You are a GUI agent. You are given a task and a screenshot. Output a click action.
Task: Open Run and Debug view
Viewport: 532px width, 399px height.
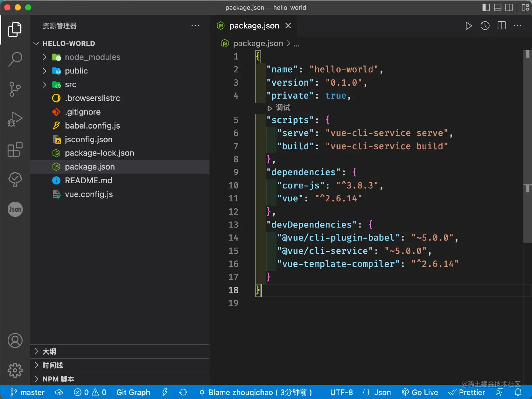coord(15,119)
